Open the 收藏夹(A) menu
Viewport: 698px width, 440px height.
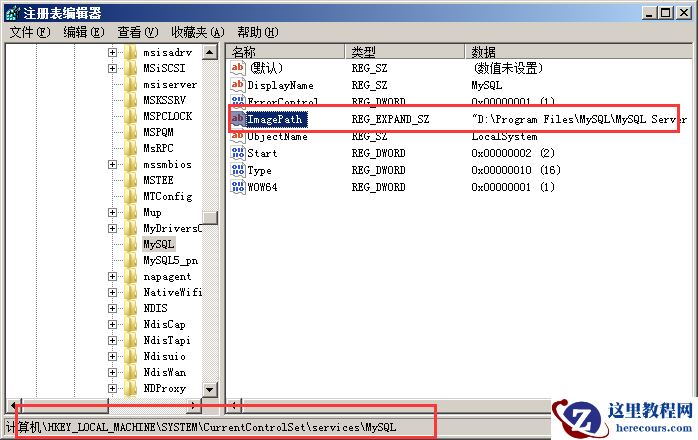coord(198,32)
